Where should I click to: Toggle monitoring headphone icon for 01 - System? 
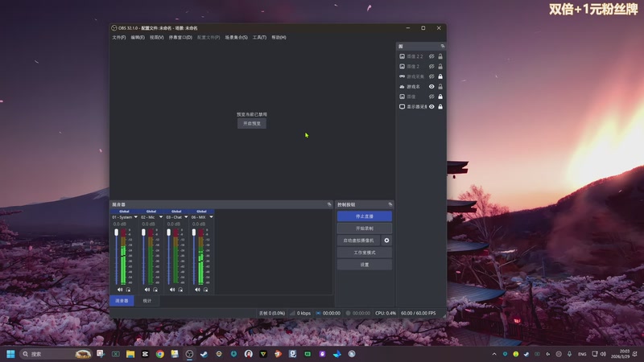tap(128, 290)
